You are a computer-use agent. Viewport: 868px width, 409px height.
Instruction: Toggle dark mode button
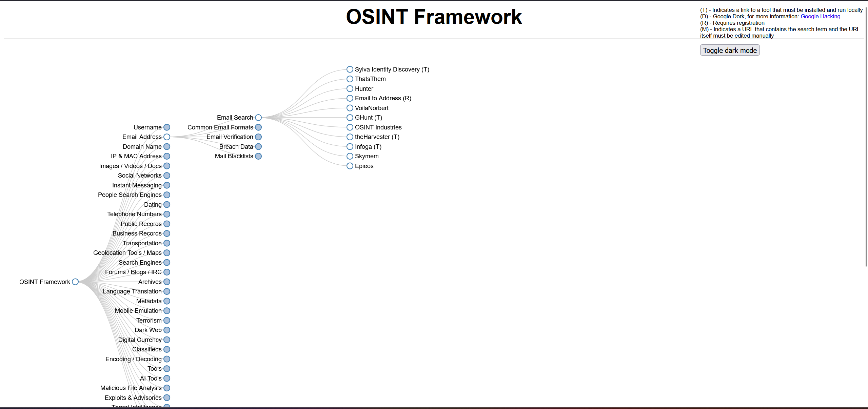coord(730,50)
